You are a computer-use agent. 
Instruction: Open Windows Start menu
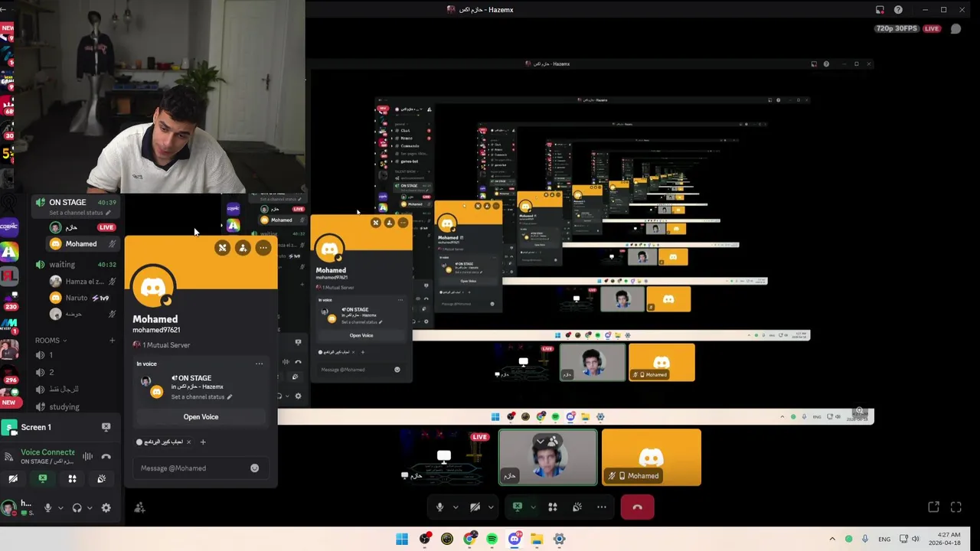pyautogui.click(x=401, y=539)
